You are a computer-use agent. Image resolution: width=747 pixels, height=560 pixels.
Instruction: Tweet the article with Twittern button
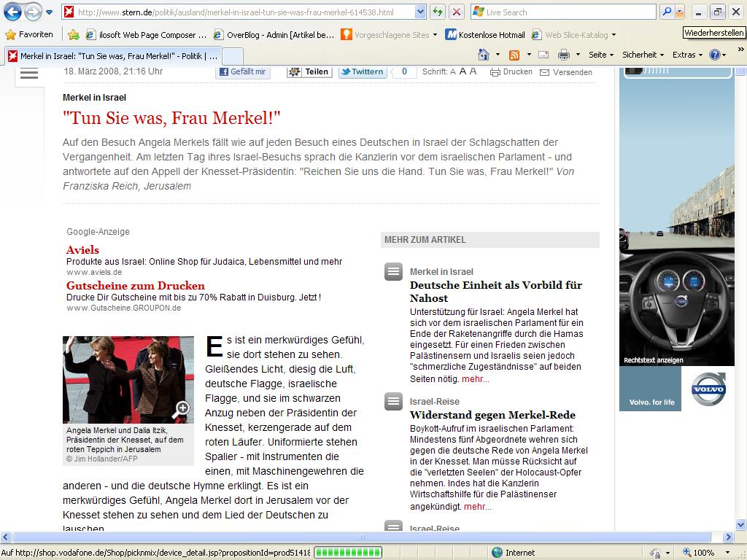363,72
